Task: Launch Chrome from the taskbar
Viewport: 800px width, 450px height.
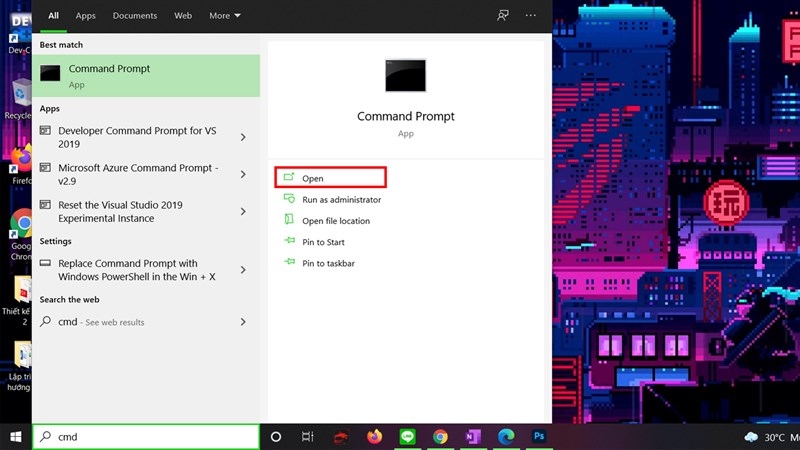Action: tap(440, 437)
